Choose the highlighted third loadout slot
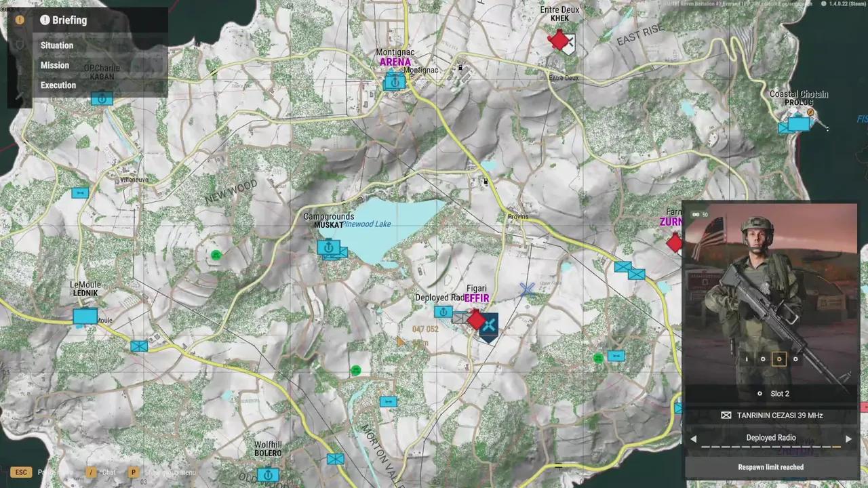Viewport: 868px width, 488px height. click(779, 359)
